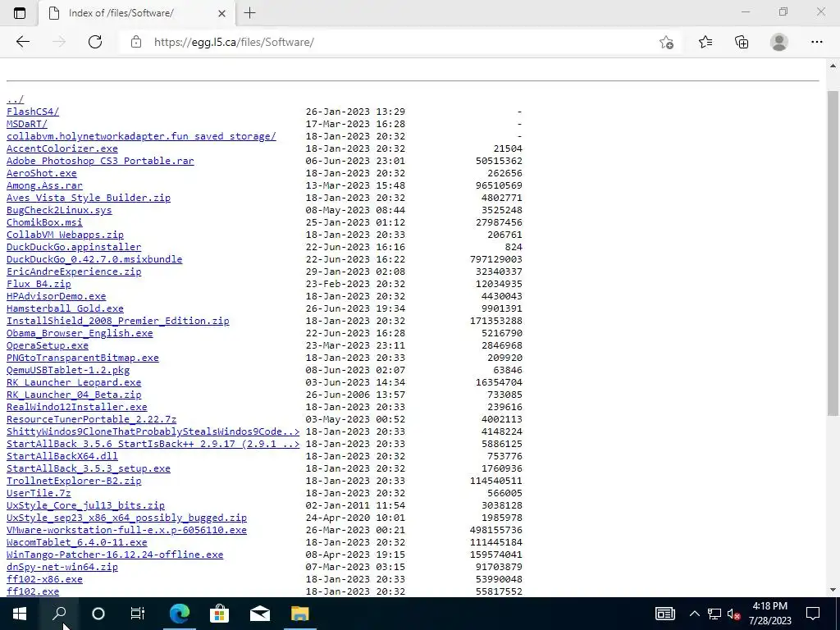The image size is (840, 630).
Task: Click the vertical scrollbar thumb
Action: coord(833,253)
